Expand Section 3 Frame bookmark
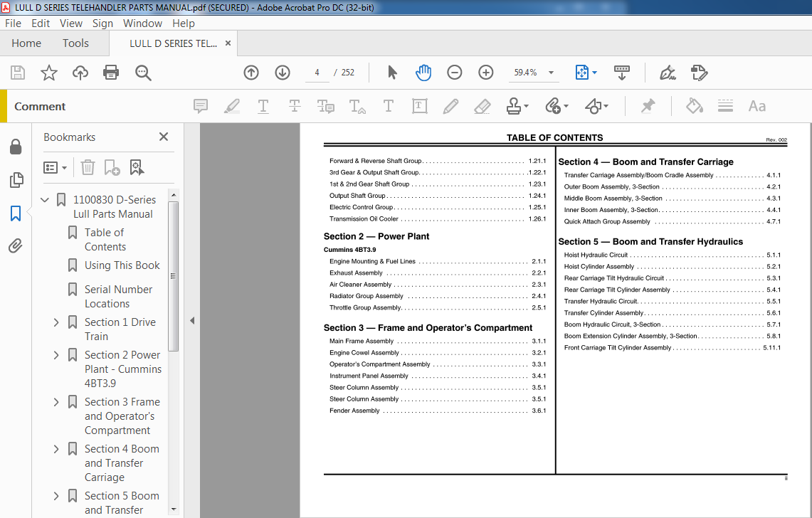812x518 pixels. [56, 402]
